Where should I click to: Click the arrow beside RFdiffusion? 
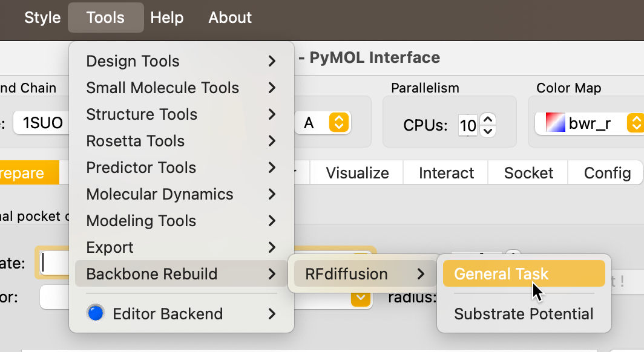click(x=421, y=274)
